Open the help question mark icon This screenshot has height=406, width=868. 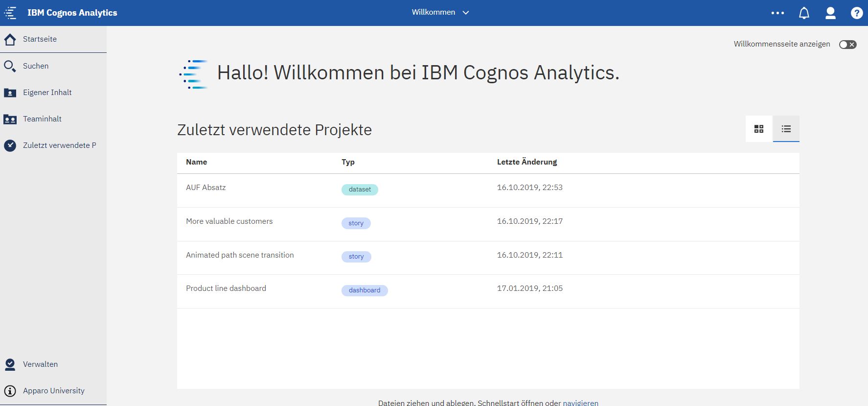[856, 13]
